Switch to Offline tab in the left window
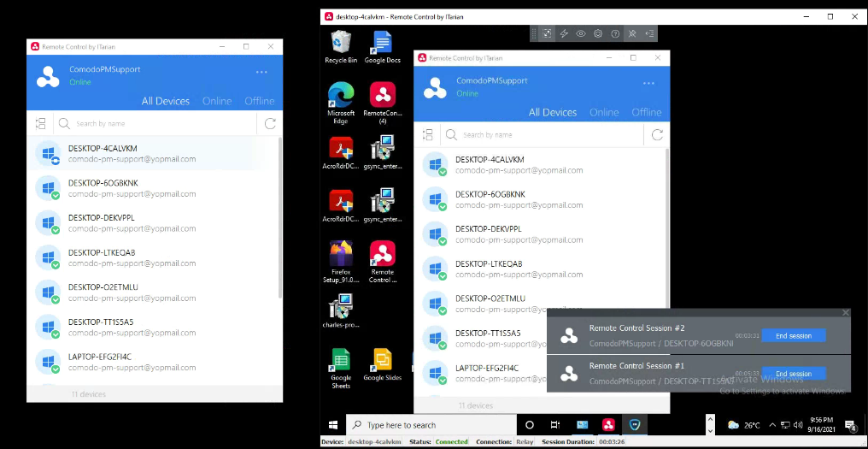Image resolution: width=868 pixels, height=449 pixels. coord(259,101)
